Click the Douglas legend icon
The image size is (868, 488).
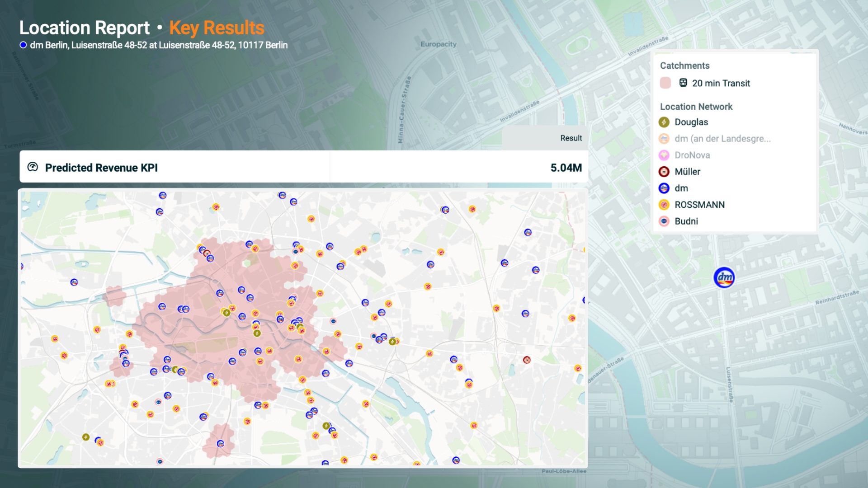[x=664, y=122]
